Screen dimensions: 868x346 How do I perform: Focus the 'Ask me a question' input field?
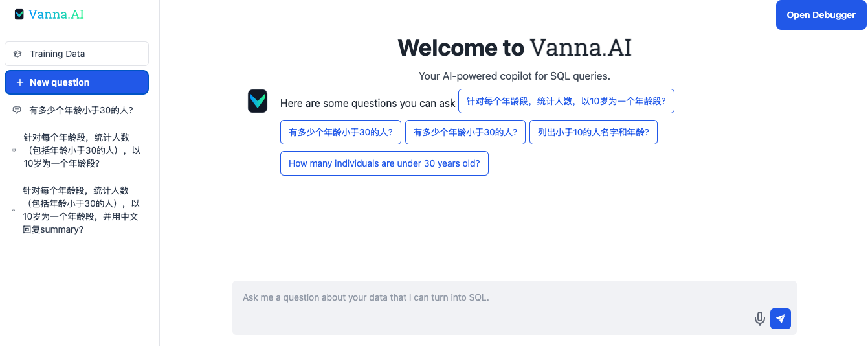(515, 308)
